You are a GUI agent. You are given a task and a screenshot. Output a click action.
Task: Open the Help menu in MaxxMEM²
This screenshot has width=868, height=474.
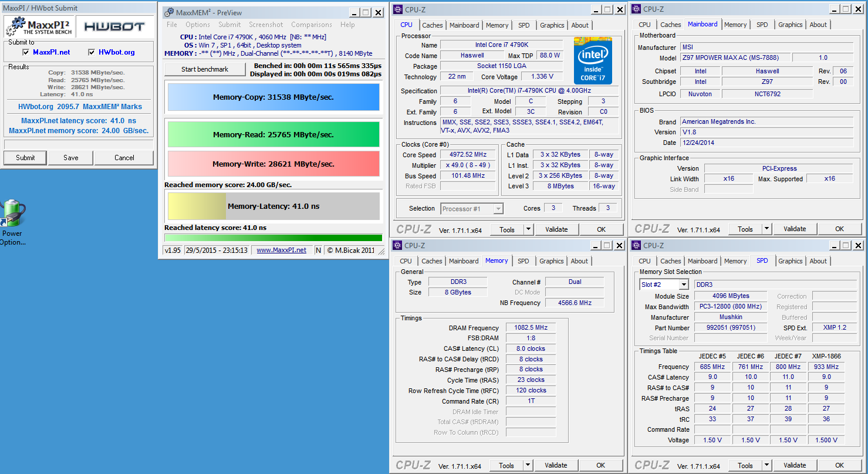click(x=347, y=25)
